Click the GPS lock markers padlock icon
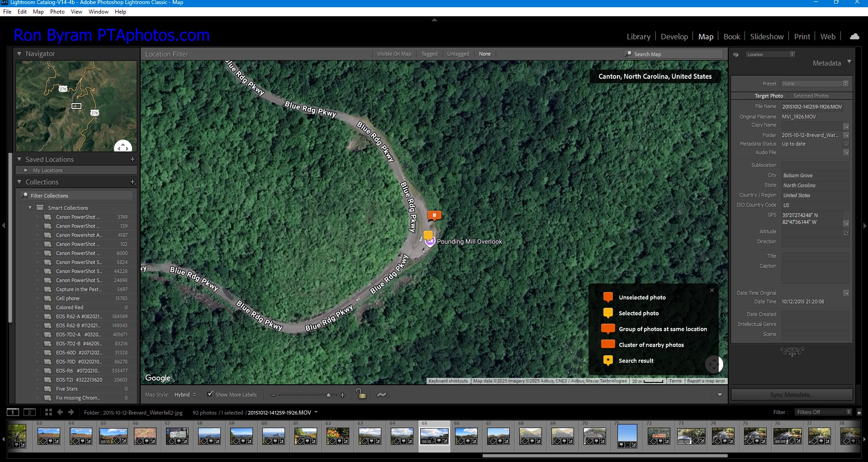Screen dimensions: 868x462 click(x=360, y=394)
